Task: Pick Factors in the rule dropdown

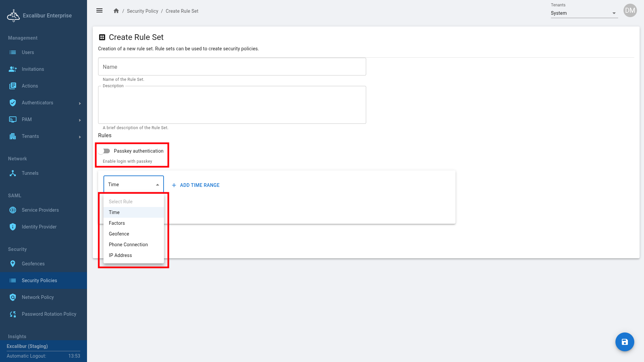Action: [117, 223]
